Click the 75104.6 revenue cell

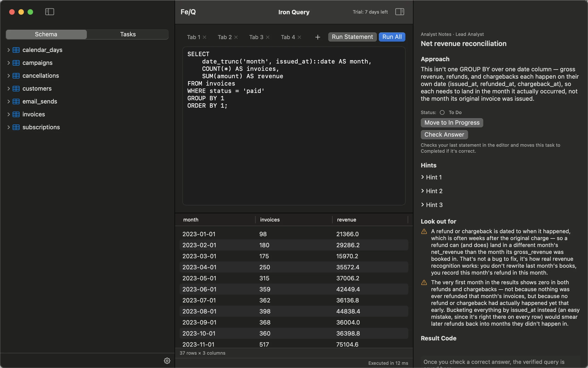click(347, 344)
